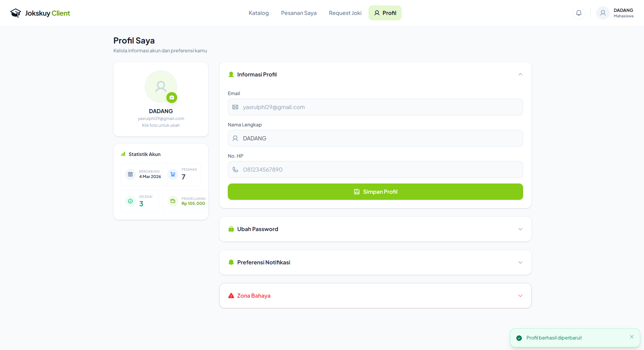
Task: Click the checkmark icon in Selesai card
Action: [x=130, y=201]
